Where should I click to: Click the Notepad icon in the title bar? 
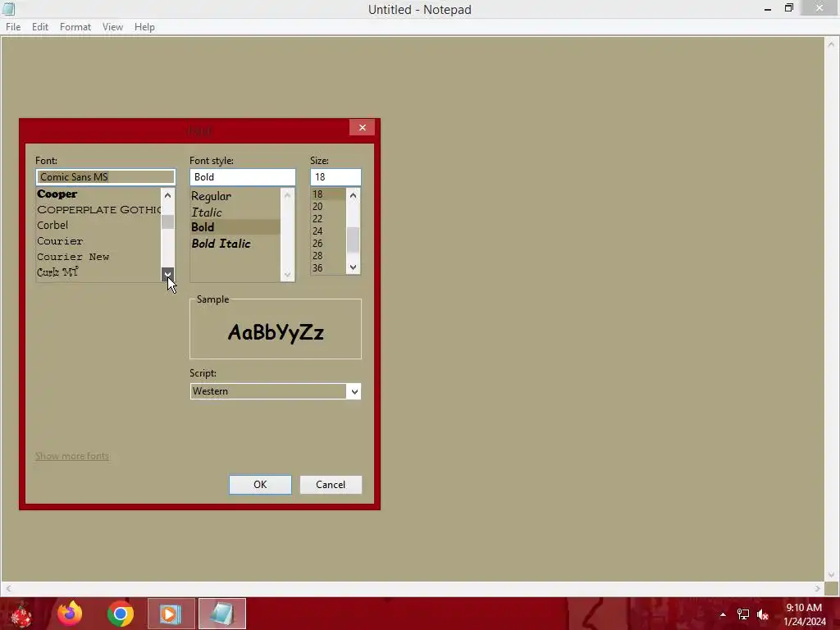coord(8,9)
